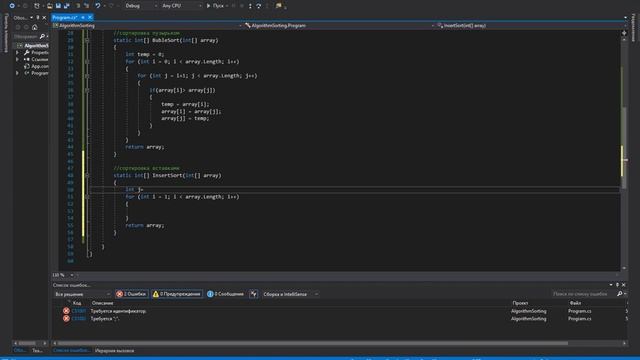This screenshot has width=640, height=360.
Task: Open the Debug configuration dropdown
Action: tap(140, 6)
